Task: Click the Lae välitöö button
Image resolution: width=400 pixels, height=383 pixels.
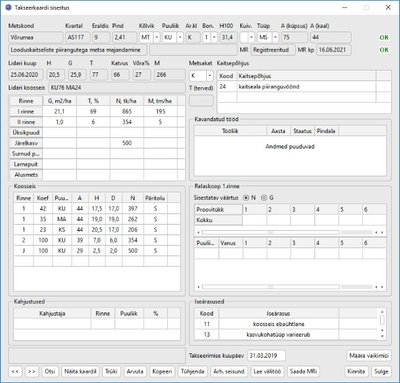Action: (267, 371)
